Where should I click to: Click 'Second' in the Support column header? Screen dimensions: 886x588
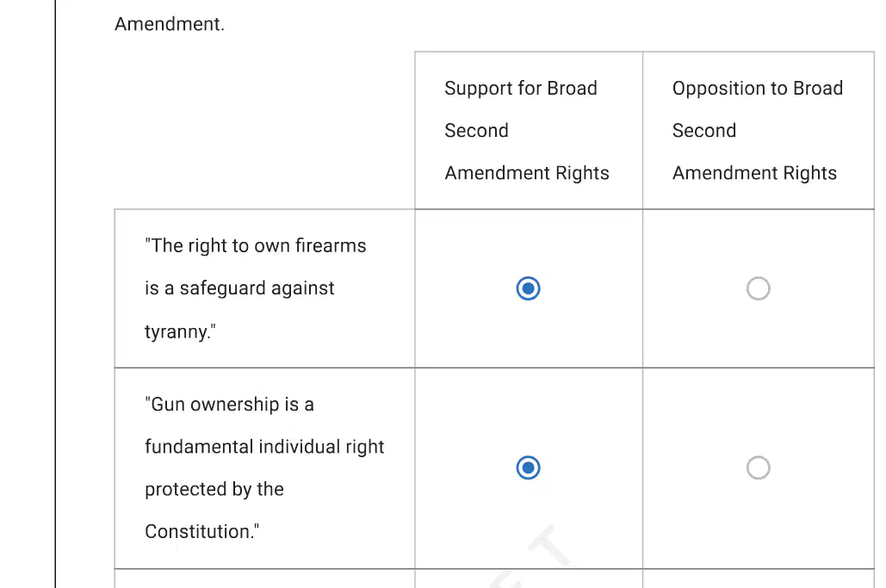click(476, 131)
